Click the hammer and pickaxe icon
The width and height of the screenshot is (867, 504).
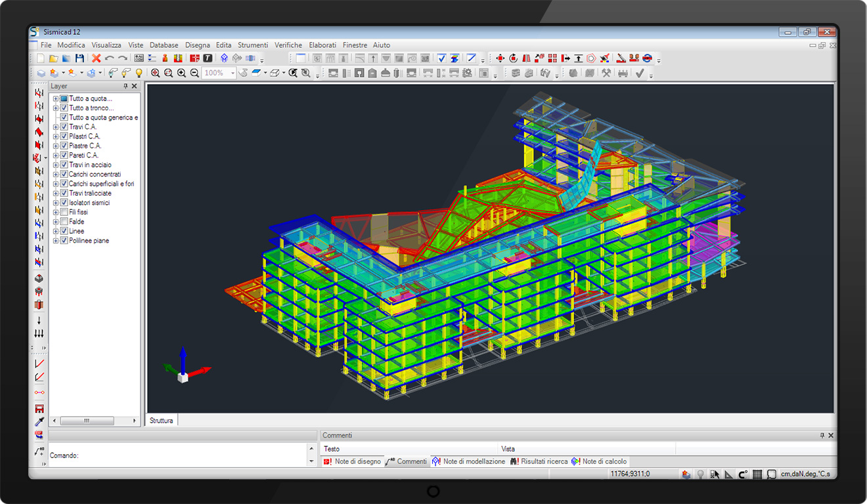point(606,73)
